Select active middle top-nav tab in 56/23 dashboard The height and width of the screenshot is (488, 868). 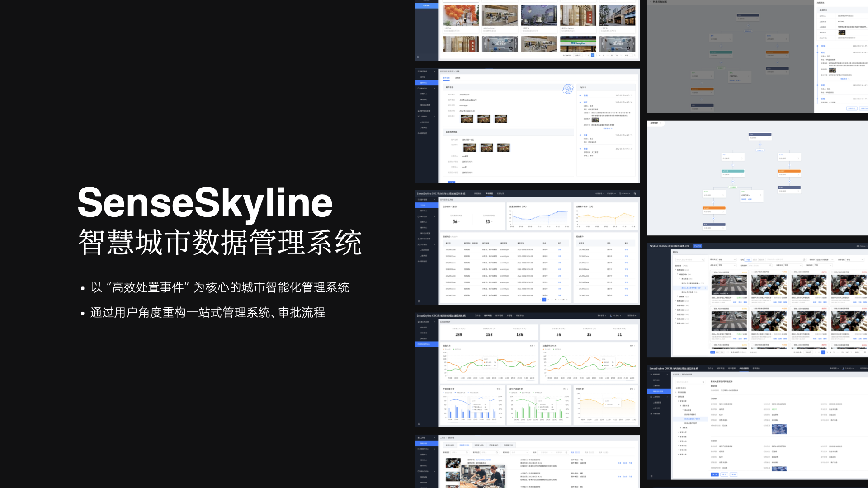coord(489,193)
